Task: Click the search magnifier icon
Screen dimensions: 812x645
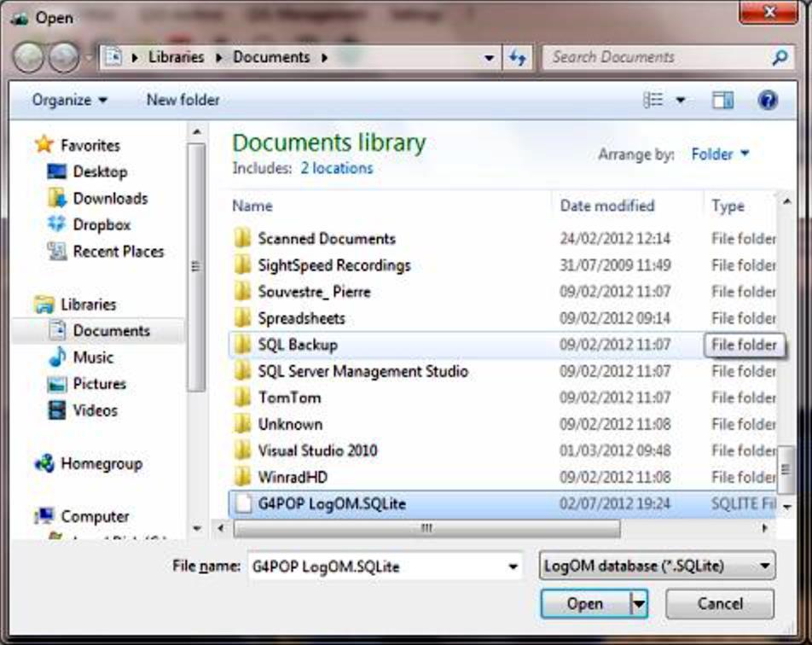Action: (x=780, y=57)
